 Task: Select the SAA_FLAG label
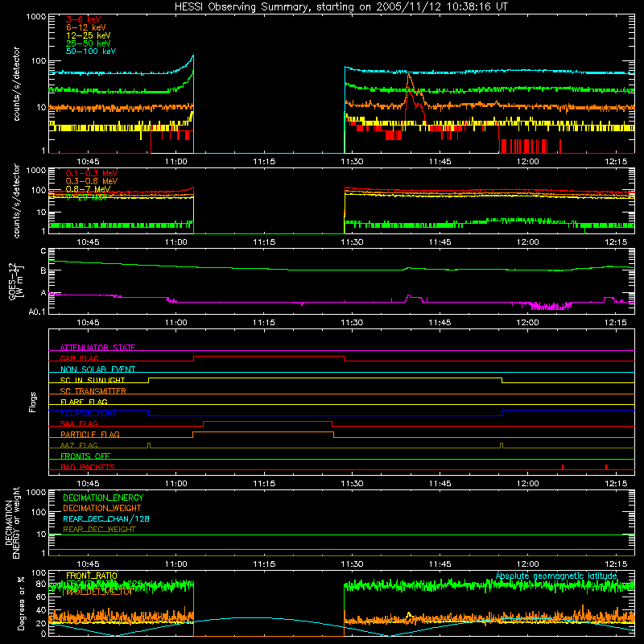point(79,423)
